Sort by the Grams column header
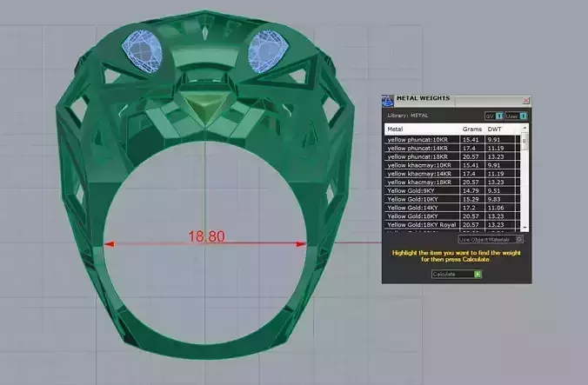588x385 pixels. point(472,129)
